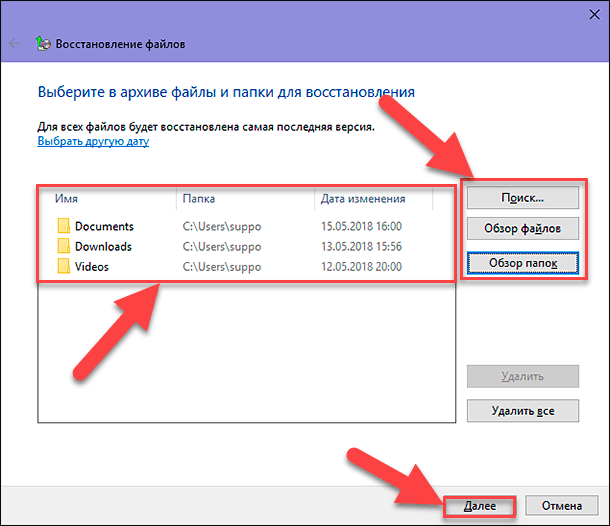Click path C:\Users\suppo in Downloads row

pos(222,247)
